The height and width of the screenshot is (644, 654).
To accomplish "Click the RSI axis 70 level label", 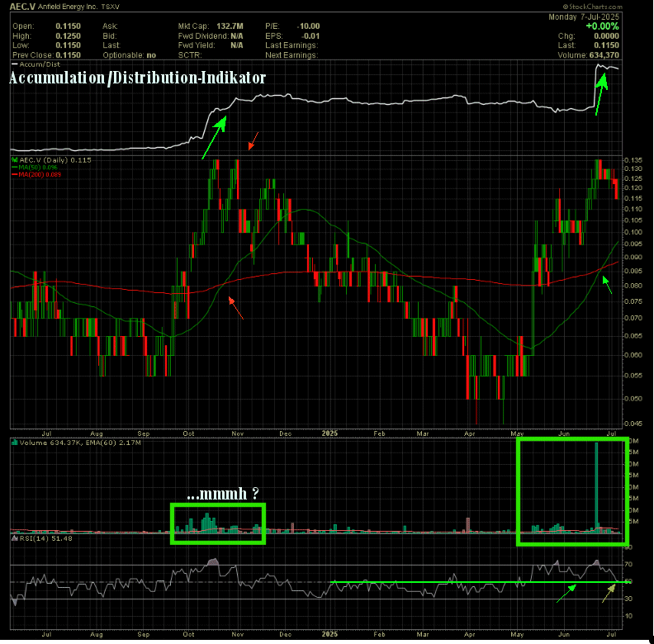I will [x=628, y=565].
